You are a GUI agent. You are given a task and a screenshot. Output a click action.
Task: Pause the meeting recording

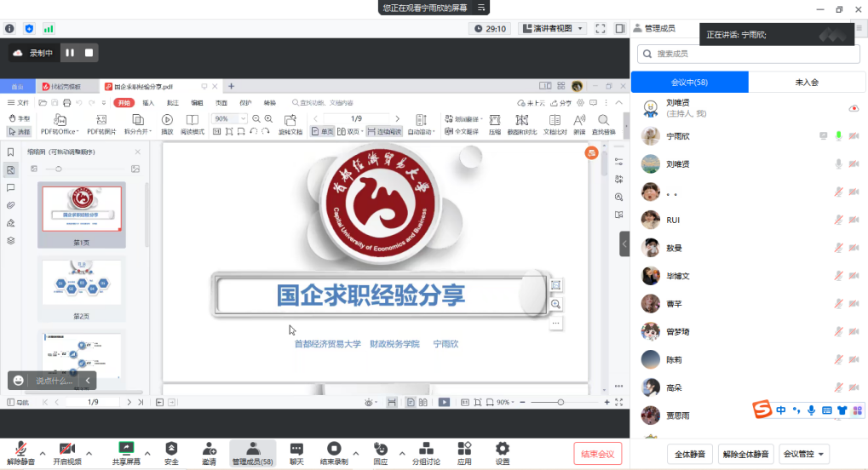point(70,53)
